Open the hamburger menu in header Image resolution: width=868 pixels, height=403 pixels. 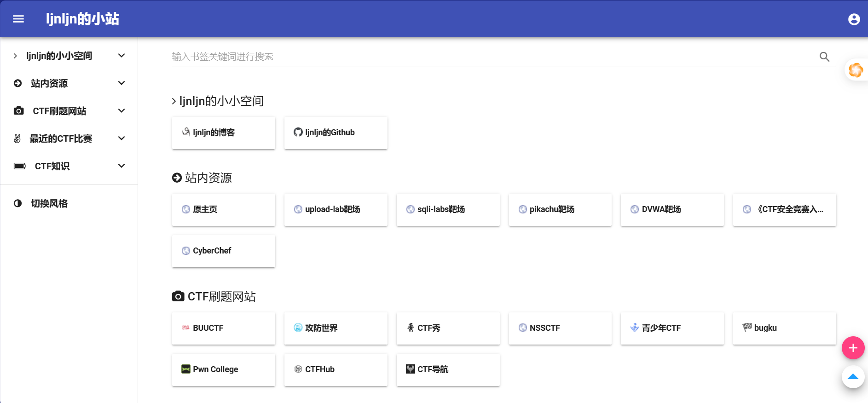[18, 19]
